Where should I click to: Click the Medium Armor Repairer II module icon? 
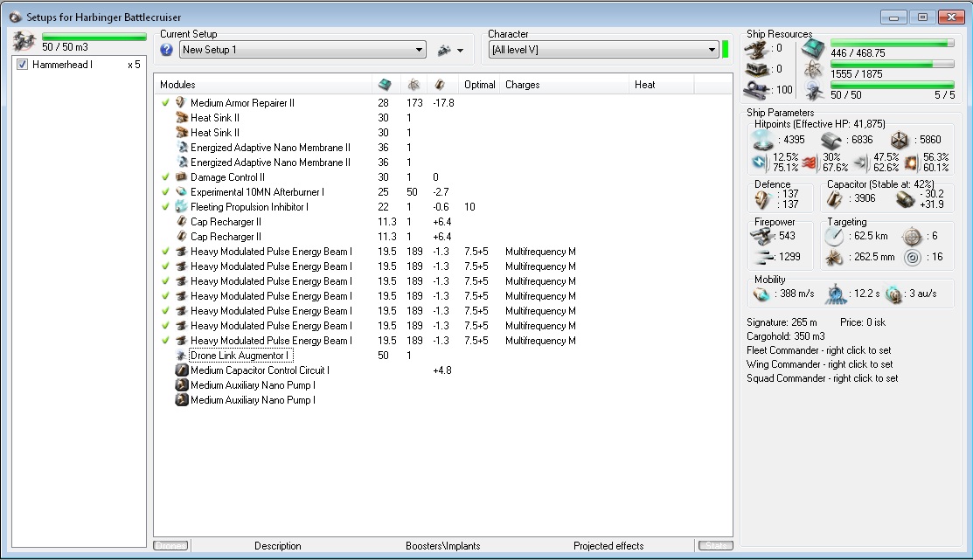[181, 103]
